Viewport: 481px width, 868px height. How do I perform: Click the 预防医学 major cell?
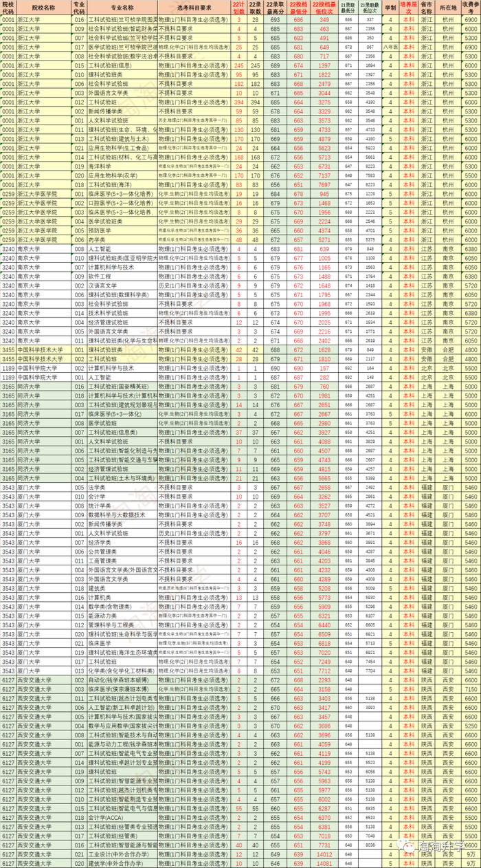point(122,230)
